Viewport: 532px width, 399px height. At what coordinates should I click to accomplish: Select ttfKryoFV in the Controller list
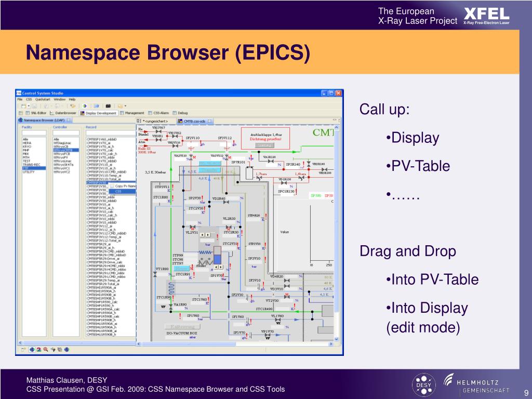[66, 157]
